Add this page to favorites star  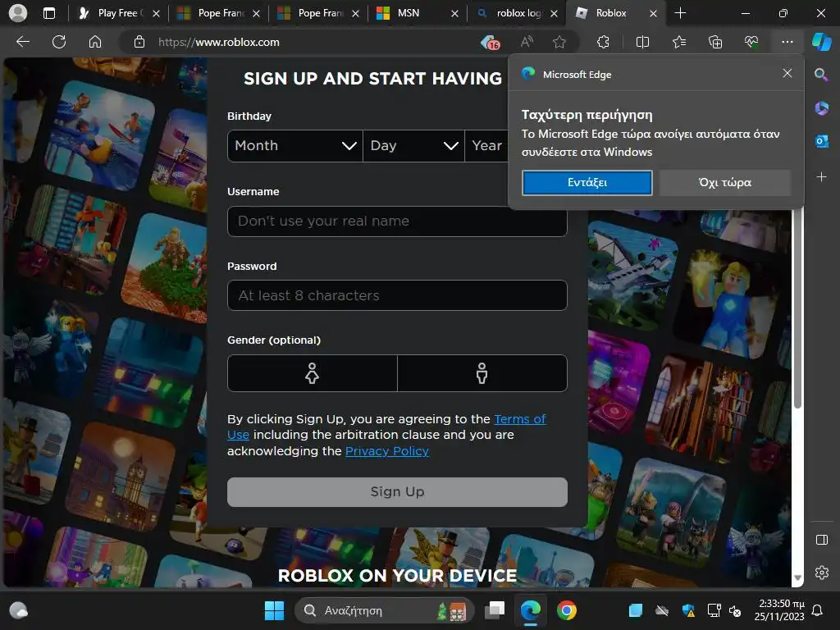[x=559, y=42]
